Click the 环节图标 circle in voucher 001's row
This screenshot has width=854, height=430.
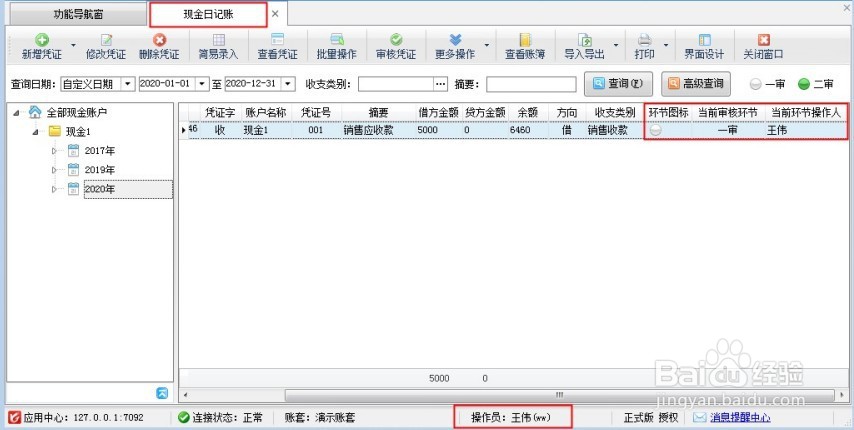pyautogui.click(x=656, y=131)
